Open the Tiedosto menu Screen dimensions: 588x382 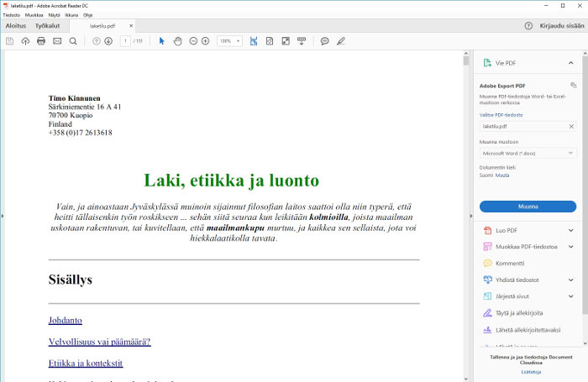(12, 15)
